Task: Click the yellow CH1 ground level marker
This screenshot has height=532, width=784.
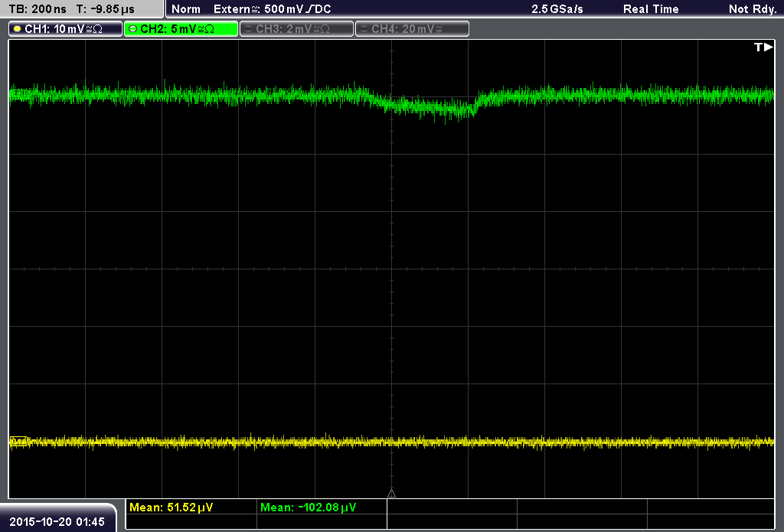Action: (19, 442)
